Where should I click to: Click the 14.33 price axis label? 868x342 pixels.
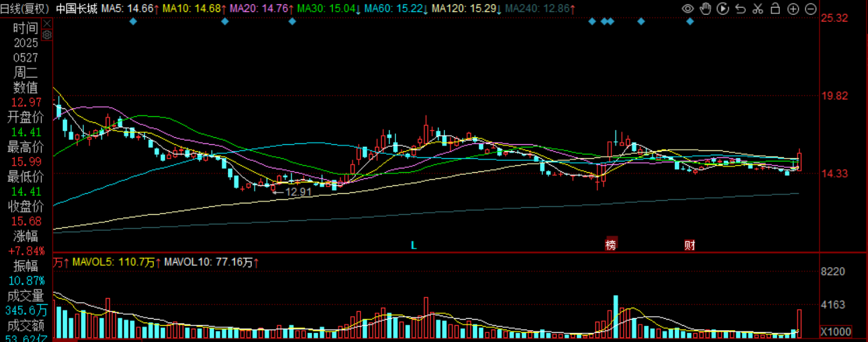835,173
